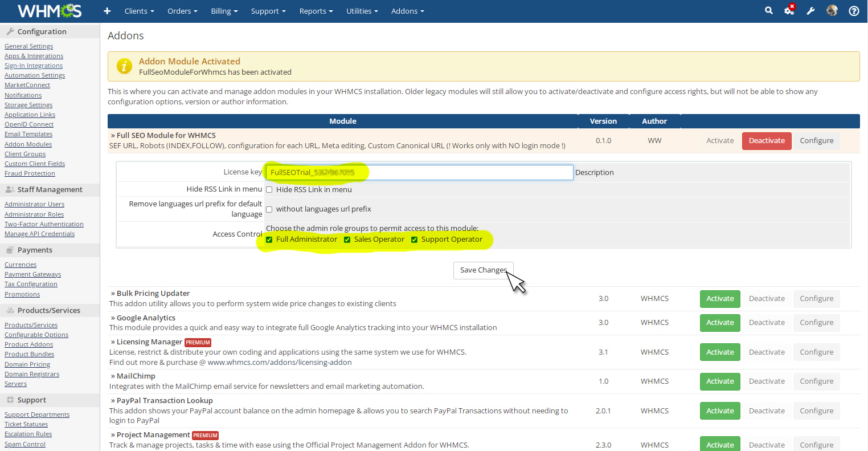Open the Billing dropdown menu
This screenshot has width=868, height=451.
[x=224, y=11]
